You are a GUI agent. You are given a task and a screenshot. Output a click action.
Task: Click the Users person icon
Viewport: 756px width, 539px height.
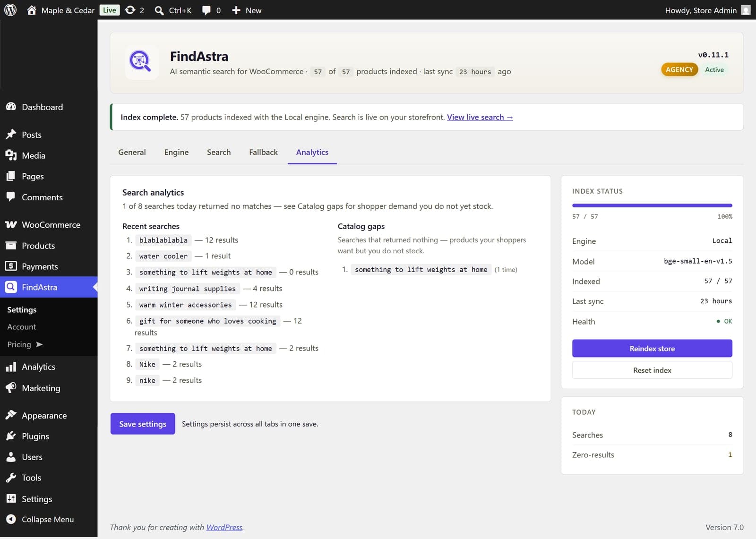pyautogui.click(x=11, y=457)
